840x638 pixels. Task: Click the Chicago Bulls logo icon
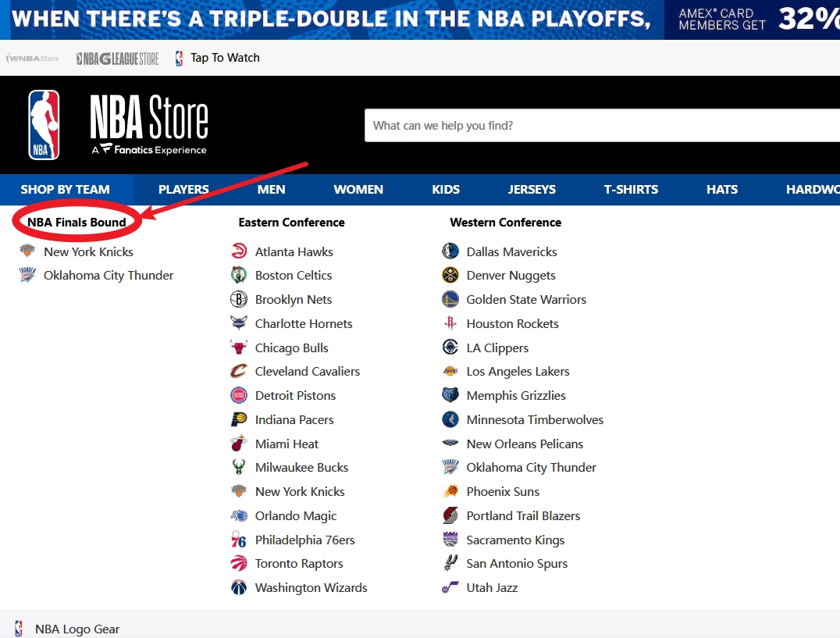[x=239, y=348]
